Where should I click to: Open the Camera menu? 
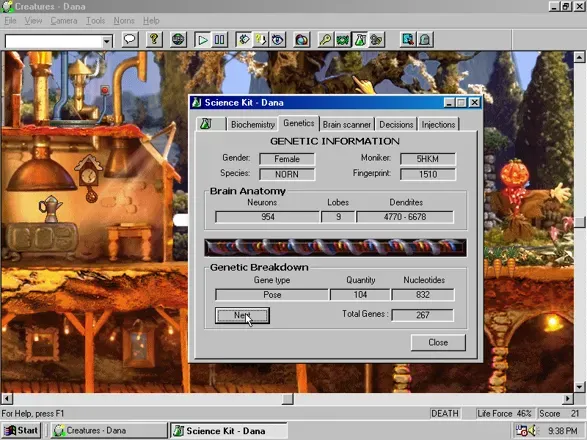[64, 21]
